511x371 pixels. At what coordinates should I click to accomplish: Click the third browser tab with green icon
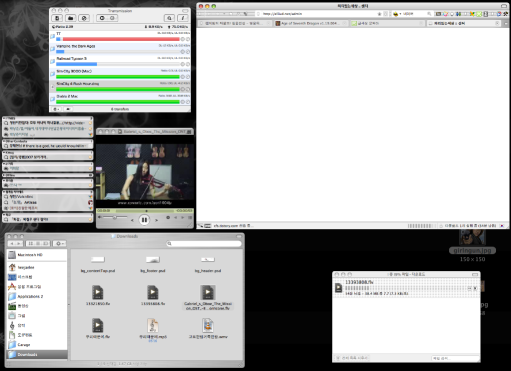click(x=388, y=23)
